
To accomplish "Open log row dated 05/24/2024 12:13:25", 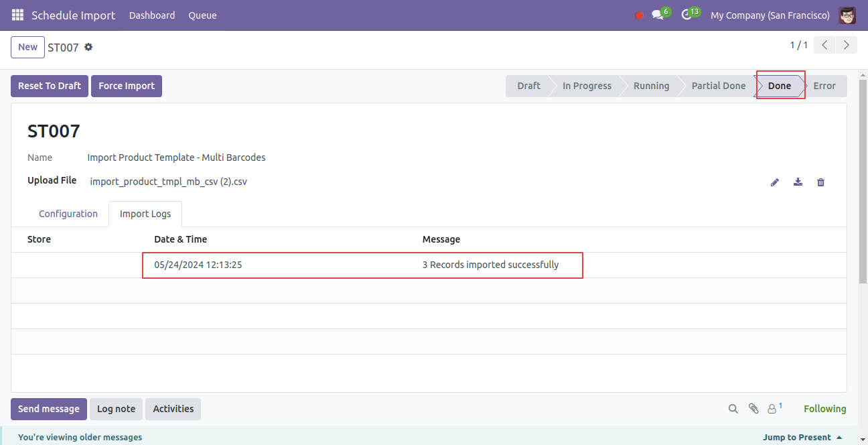I will coord(429,265).
